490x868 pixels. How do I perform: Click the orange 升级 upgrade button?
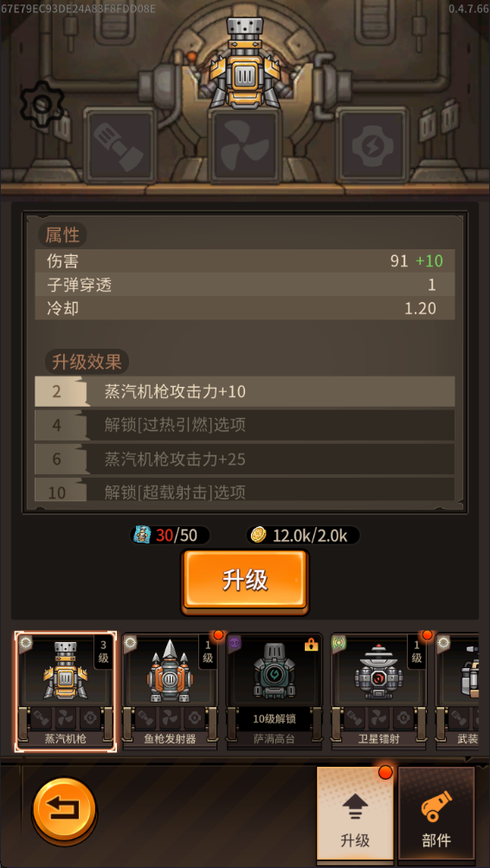pyautogui.click(x=245, y=582)
